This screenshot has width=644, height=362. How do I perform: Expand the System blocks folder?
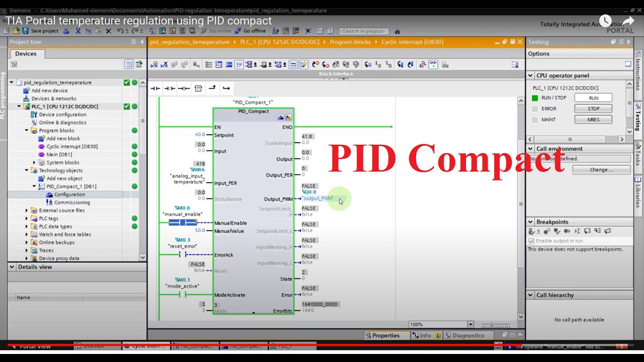click(34, 162)
